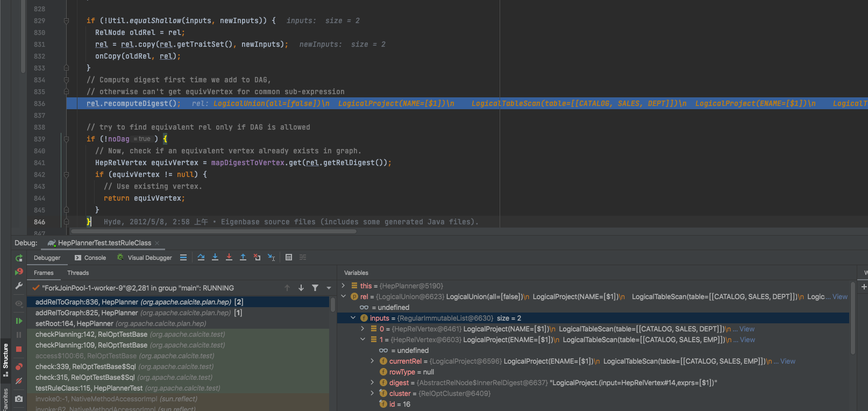Click View link on currentRel row
Image resolution: width=868 pixels, height=411 pixels.
click(788, 361)
